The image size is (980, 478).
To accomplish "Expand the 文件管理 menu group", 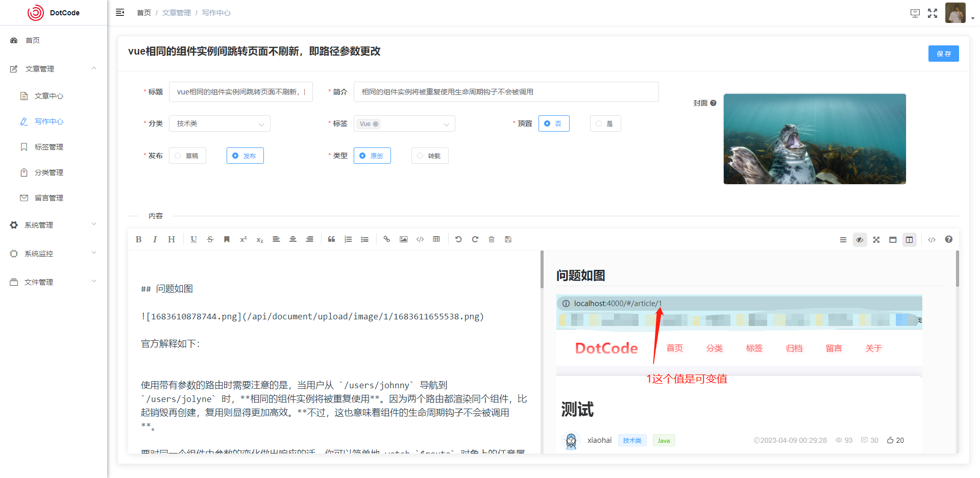I will pyautogui.click(x=54, y=282).
